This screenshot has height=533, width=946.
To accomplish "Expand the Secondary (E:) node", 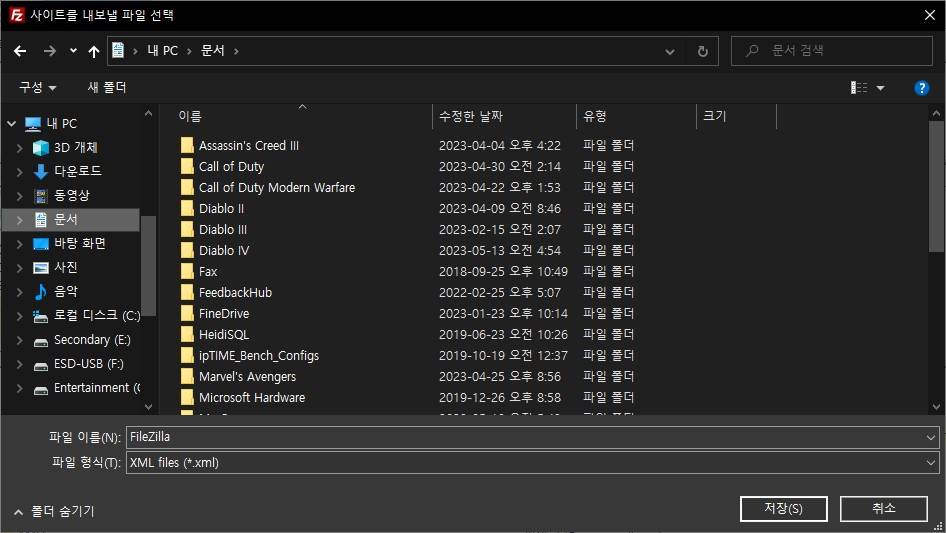I will coord(19,340).
